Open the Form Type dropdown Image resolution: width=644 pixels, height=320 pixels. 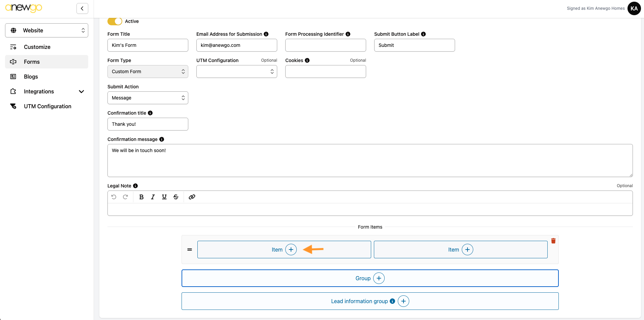(x=148, y=71)
